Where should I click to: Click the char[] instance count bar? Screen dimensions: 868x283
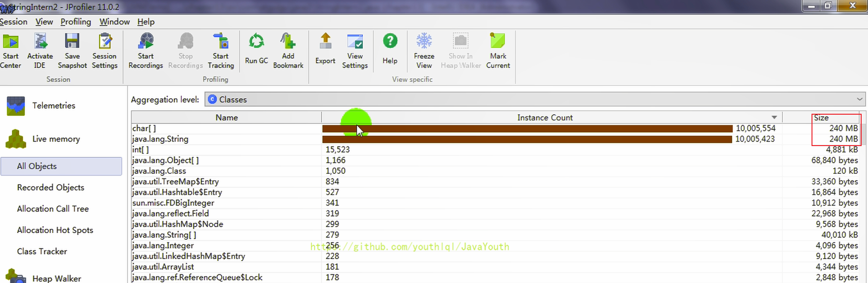click(x=527, y=129)
